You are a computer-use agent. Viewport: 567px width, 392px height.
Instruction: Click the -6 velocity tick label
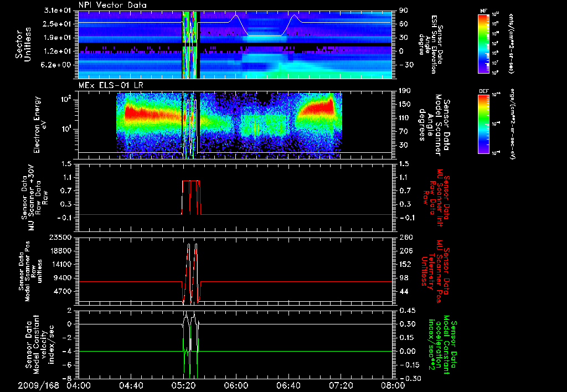[68, 365]
